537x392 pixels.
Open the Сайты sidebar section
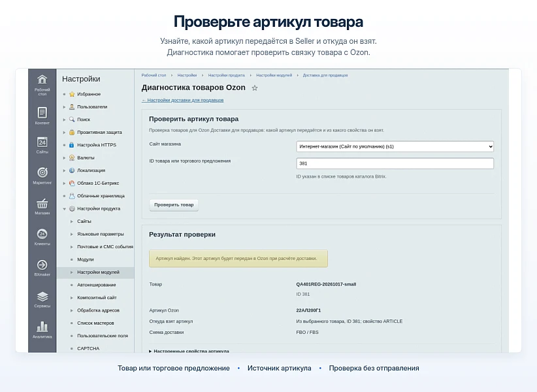42,145
